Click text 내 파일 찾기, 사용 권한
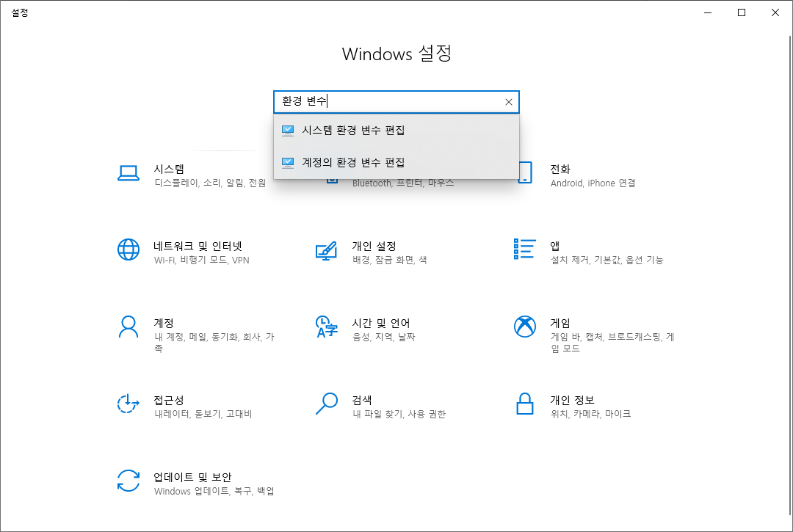Screen dimensions: 793x532 [x=399, y=415]
